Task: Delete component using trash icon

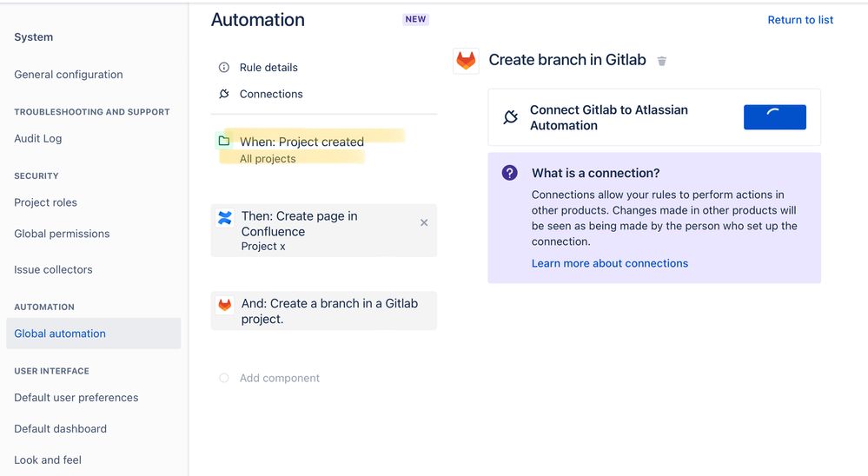Action: (x=661, y=61)
